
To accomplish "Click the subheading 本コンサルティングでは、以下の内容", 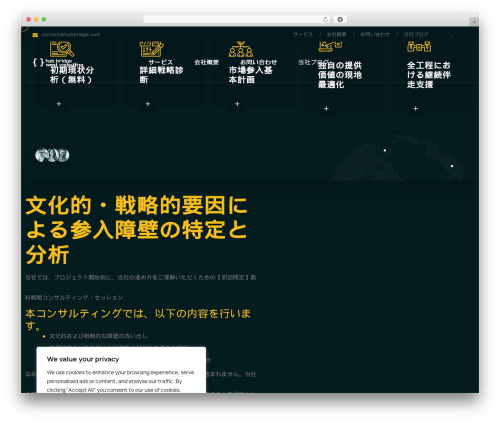I will 138,319.
